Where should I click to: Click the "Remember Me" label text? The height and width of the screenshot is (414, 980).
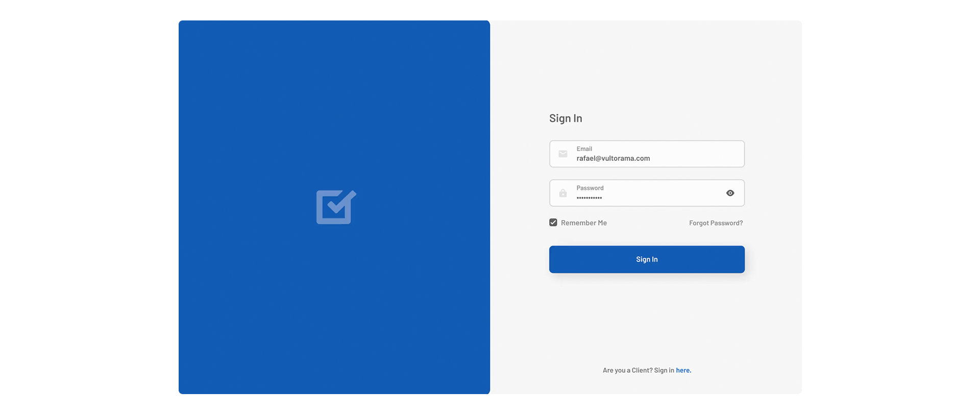pyautogui.click(x=584, y=223)
